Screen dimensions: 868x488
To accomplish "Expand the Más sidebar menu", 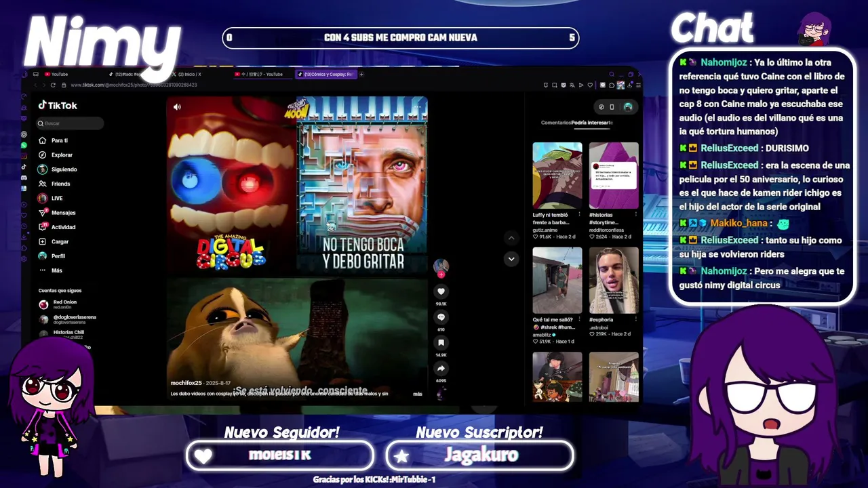I will point(50,270).
